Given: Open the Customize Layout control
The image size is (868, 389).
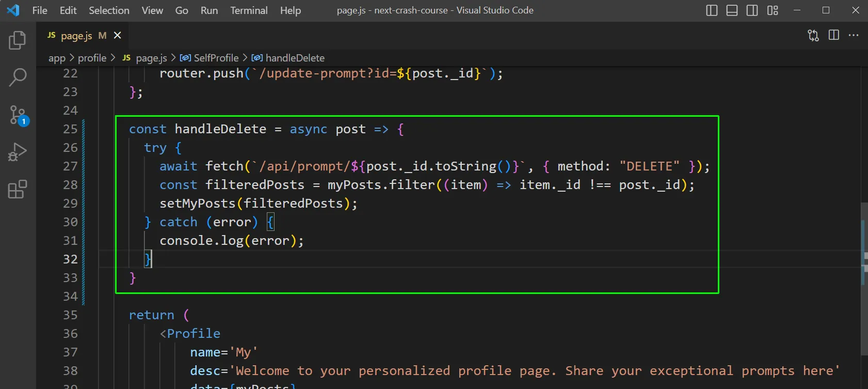Looking at the screenshot, I should point(773,10).
